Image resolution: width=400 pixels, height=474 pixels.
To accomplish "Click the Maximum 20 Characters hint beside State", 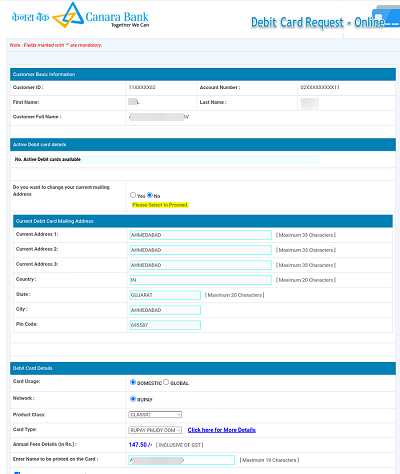I will (x=235, y=295).
